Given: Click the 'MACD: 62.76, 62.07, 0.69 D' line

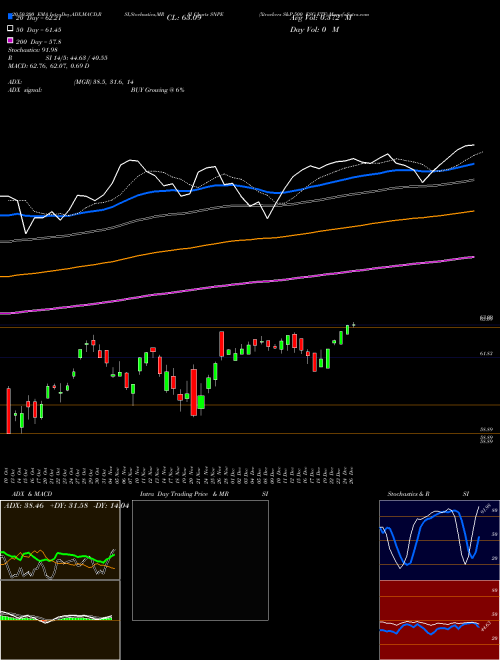Looking at the screenshot, I should click(49, 66).
